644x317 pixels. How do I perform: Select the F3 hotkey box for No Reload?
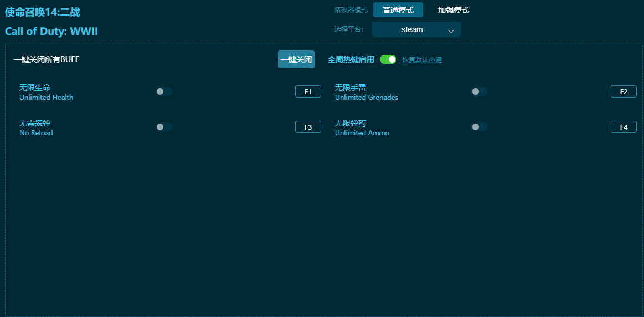coord(308,127)
